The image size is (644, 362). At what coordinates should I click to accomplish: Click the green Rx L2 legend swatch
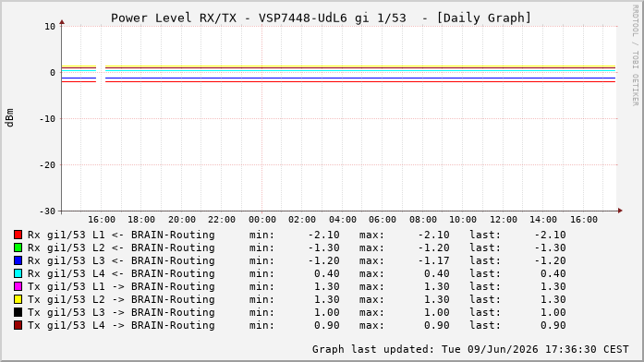(18, 247)
